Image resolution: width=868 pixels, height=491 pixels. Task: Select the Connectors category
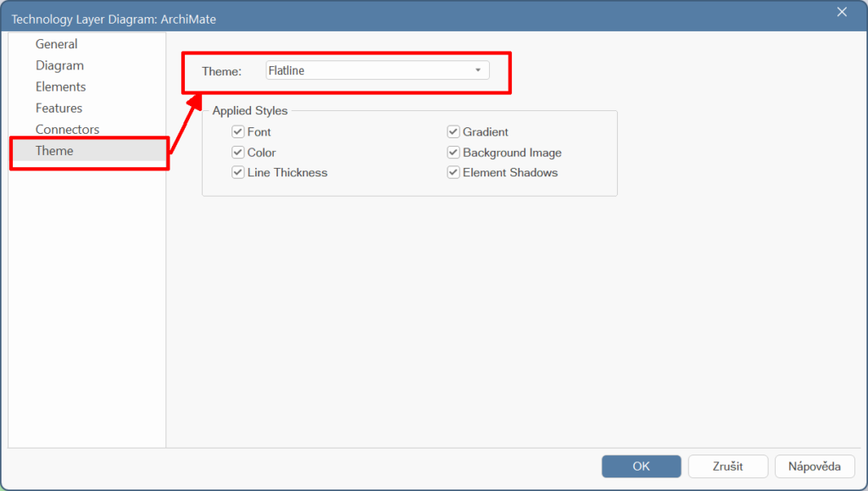click(67, 129)
